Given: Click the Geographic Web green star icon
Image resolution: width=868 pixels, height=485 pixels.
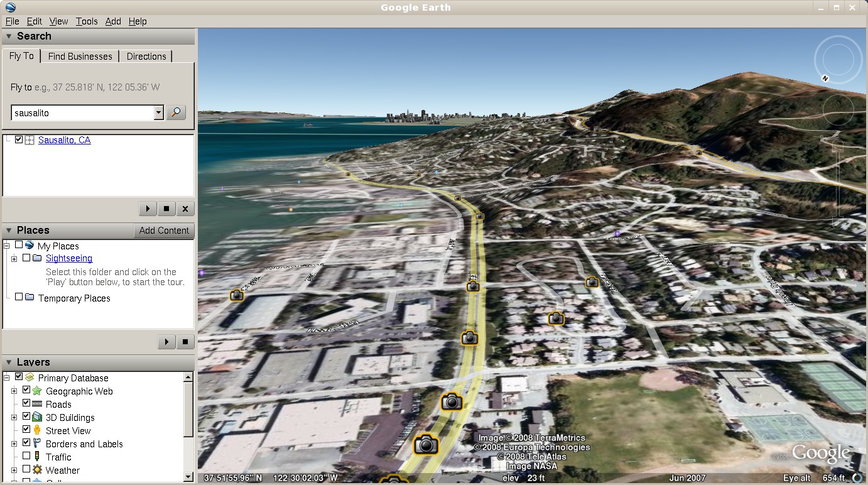Looking at the screenshot, I should (x=37, y=391).
